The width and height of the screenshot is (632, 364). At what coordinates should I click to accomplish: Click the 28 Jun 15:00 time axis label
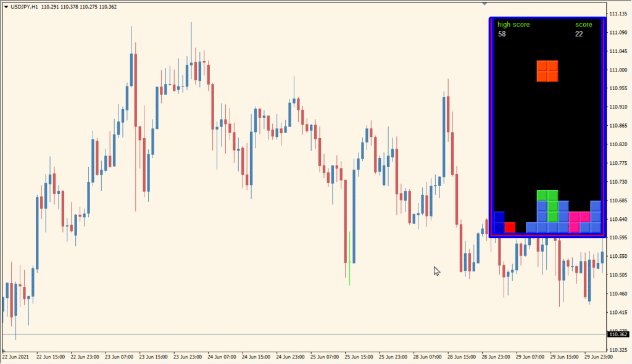[462, 357]
